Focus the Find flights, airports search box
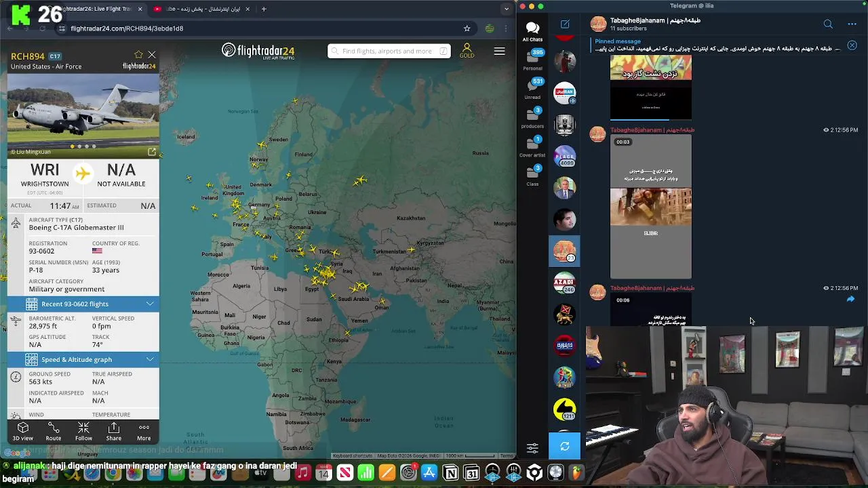868x488 pixels. 389,51
